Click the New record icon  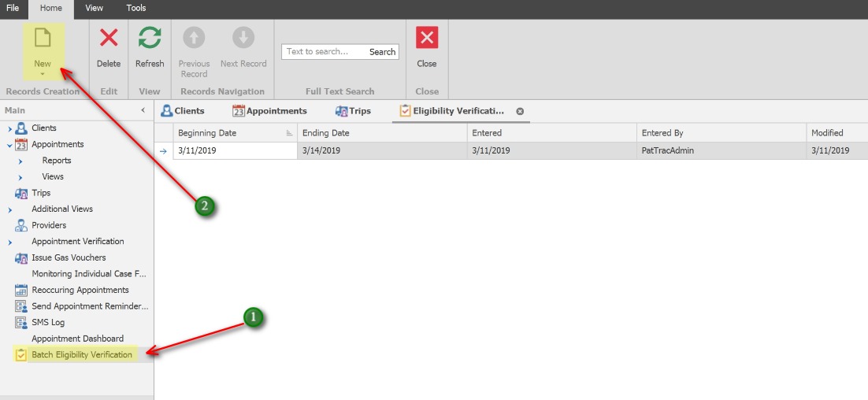pyautogui.click(x=43, y=38)
